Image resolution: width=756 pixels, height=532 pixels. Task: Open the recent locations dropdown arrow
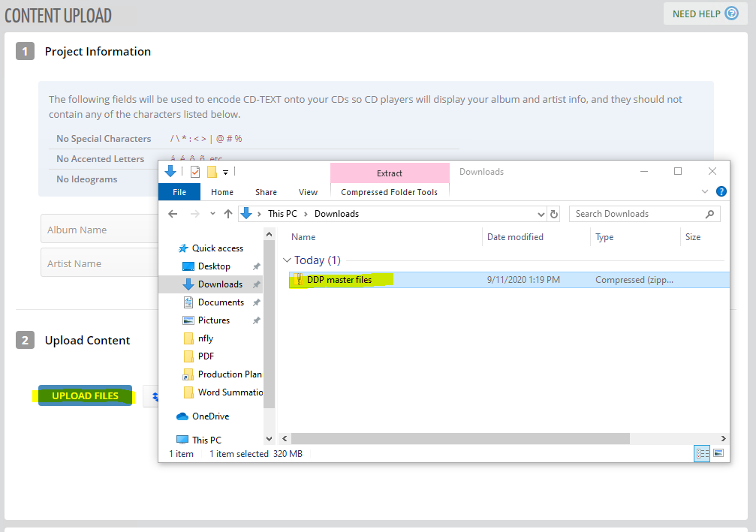(x=211, y=214)
